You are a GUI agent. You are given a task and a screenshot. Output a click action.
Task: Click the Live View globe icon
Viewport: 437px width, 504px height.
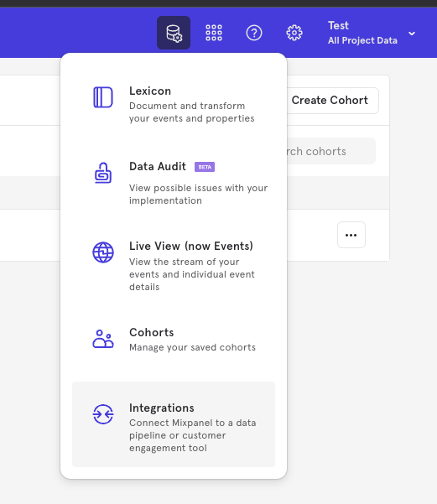tap(103, 252)
